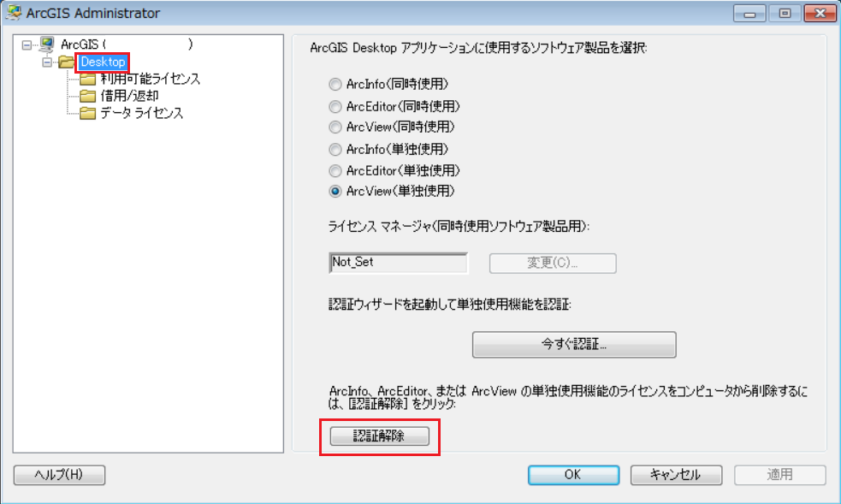
Task: Click the 今すぐ認証... button
Action: click(x=574, y=344)
